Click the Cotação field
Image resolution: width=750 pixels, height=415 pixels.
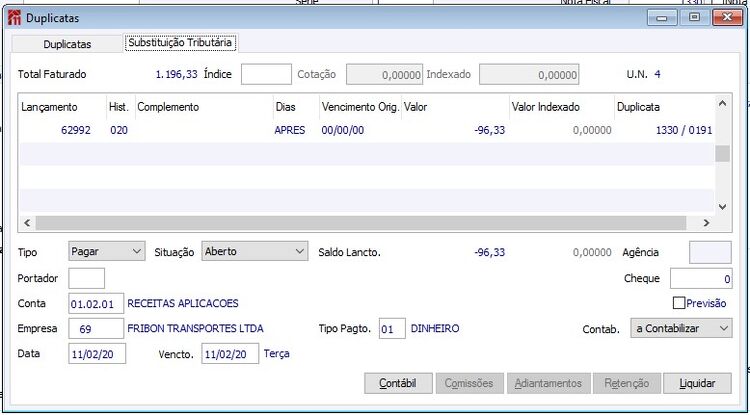[x=385, y=75]
